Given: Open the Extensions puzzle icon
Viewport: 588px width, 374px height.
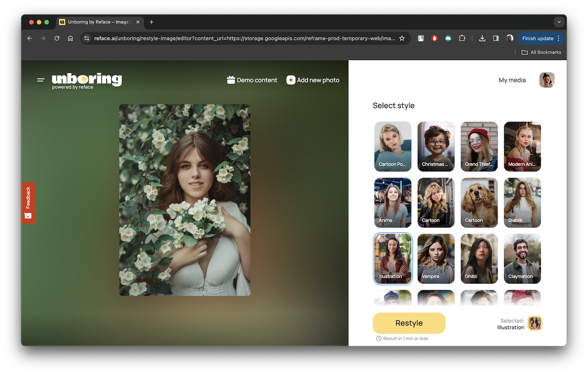Looking at the screenshot, I should tap(462, 38).
